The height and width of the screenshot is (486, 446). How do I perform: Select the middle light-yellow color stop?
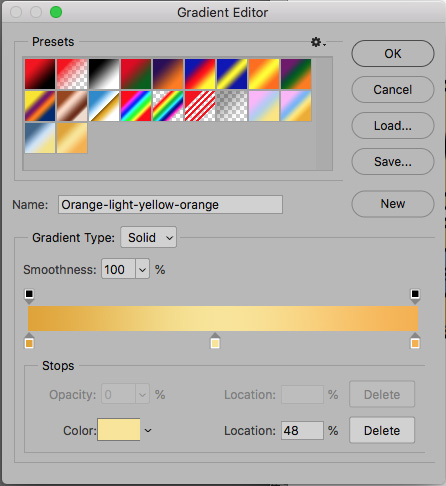(x=215, y=341)
